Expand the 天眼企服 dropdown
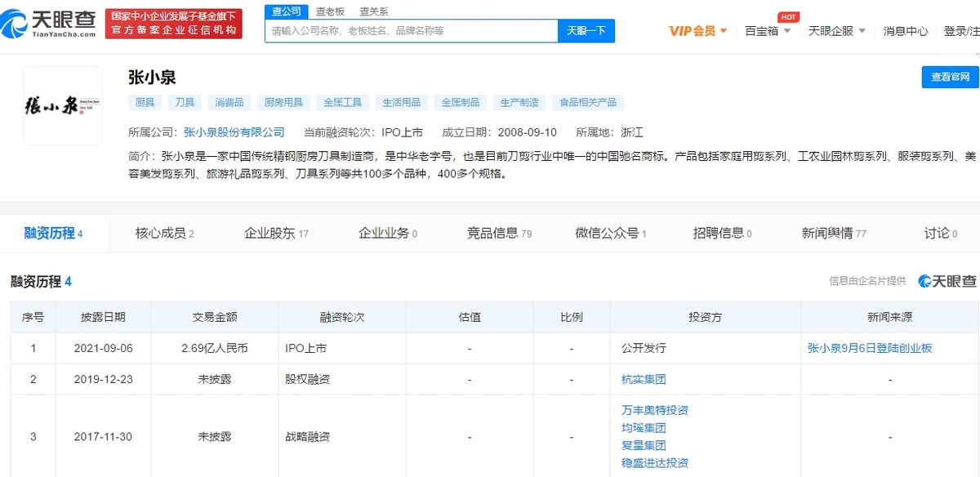The width and height of the screenshot is (980, 477). click(837, 31)
